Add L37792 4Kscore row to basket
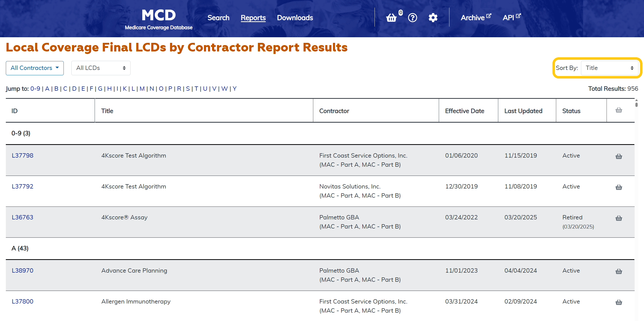The width and height of the screenshot is (644, 321). pos(619,187)
